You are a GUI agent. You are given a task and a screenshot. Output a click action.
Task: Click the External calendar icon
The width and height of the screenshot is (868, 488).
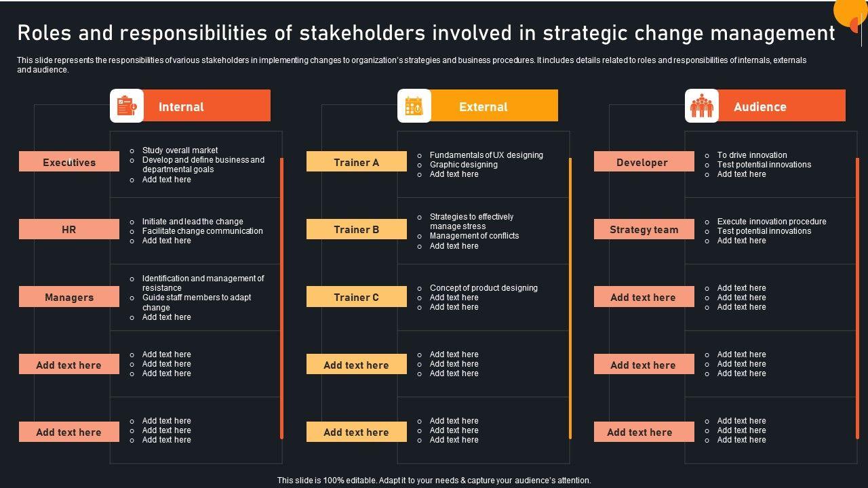point(414,106)
